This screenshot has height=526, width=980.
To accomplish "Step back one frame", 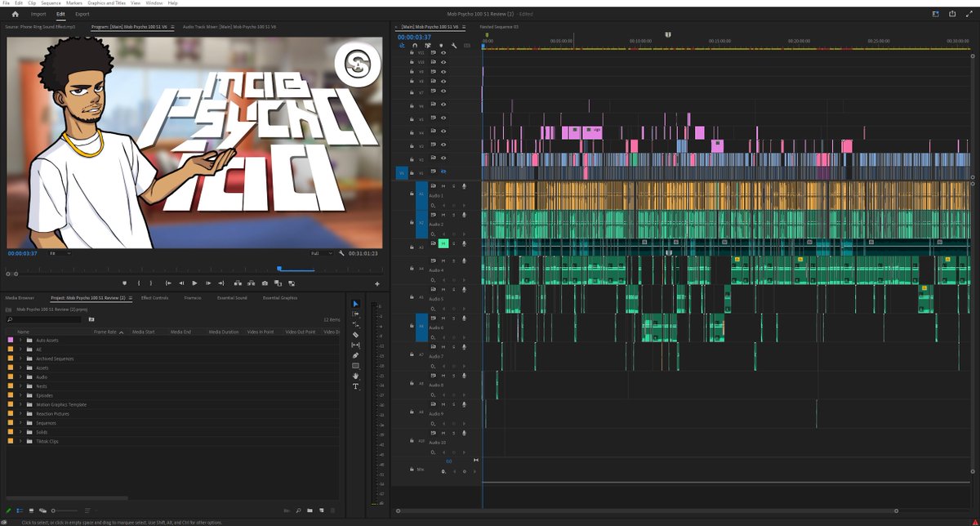I will [x=181, y=283].
